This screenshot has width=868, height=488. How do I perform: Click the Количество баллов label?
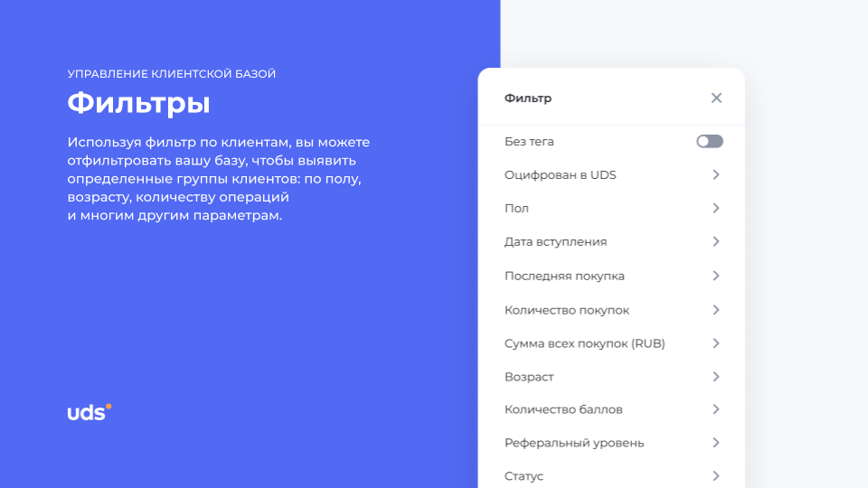pyautogui.click(x=563, y=410)
